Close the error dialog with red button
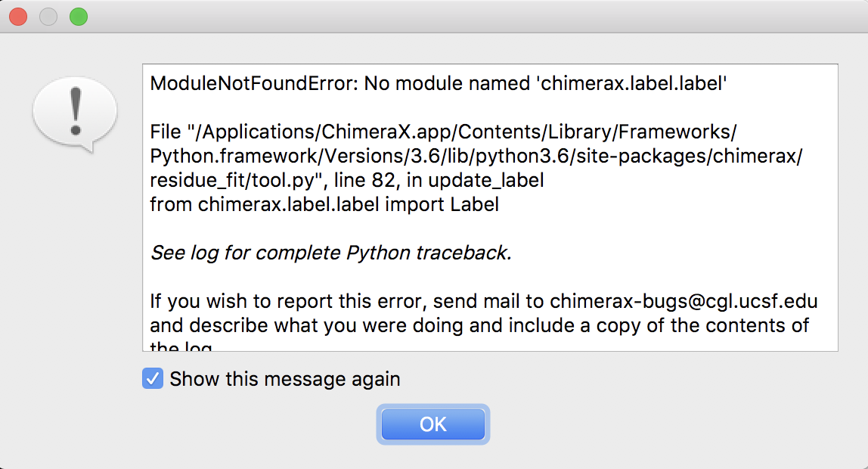868x469 pixels. (18, 16)
